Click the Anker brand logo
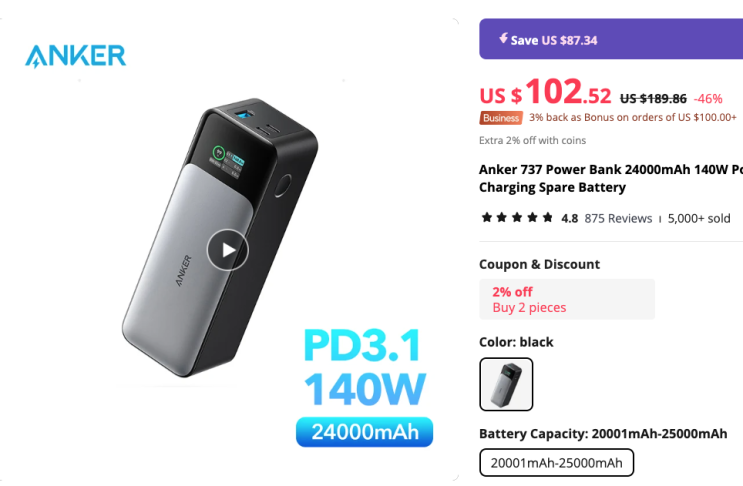The width and height of the screenshot is (743, 486). pyautogui.click(x=75, y=56)
